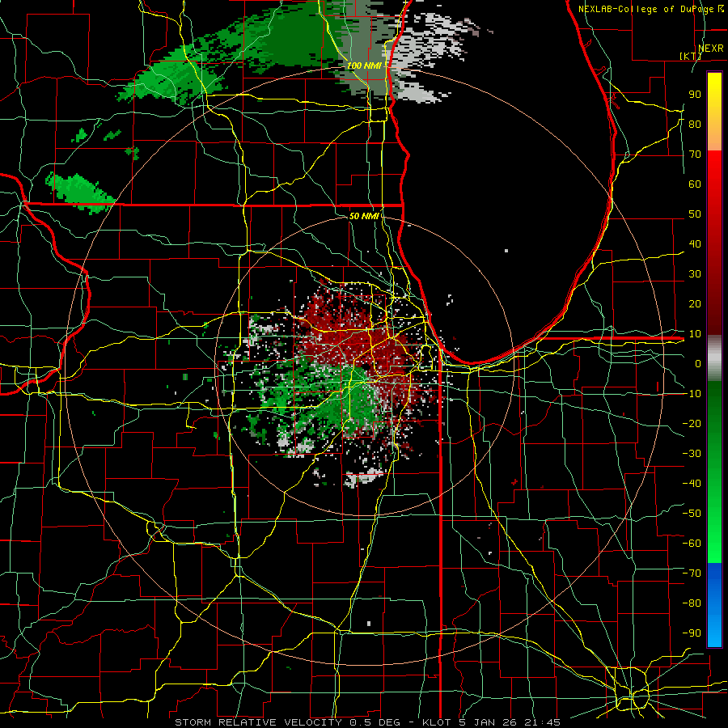This screenshot has height=728, width=728.
Task: Select the -20 value on velocity scale
Action: coord(692,423)
